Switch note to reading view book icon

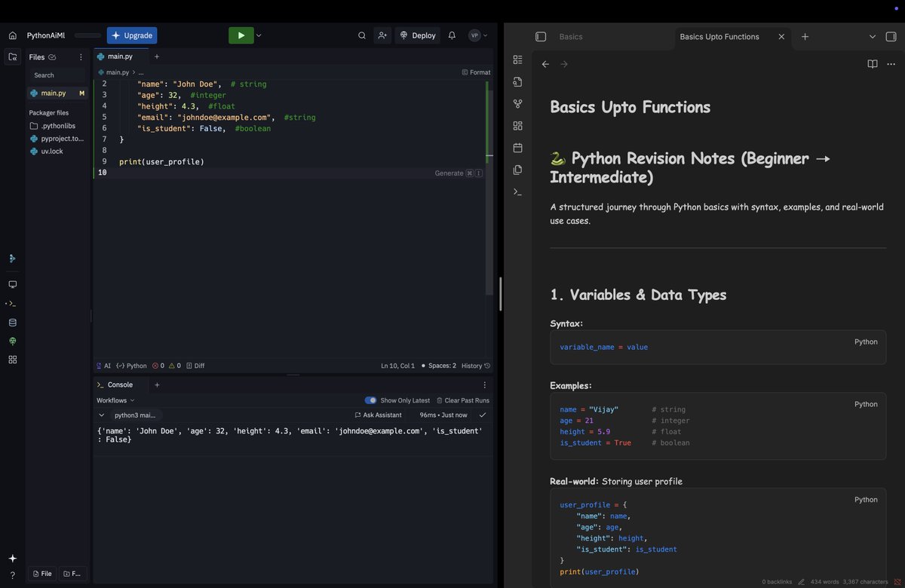(873, 64)
